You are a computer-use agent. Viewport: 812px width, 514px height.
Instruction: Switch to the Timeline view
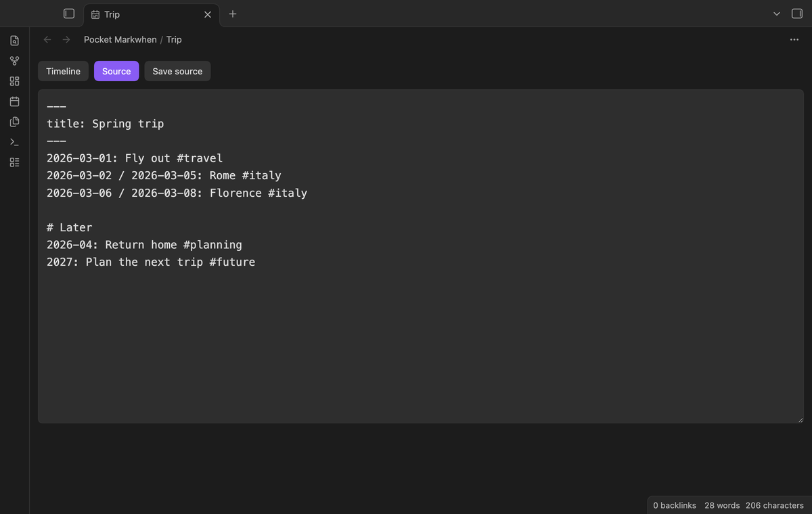(x=63, y=71)
